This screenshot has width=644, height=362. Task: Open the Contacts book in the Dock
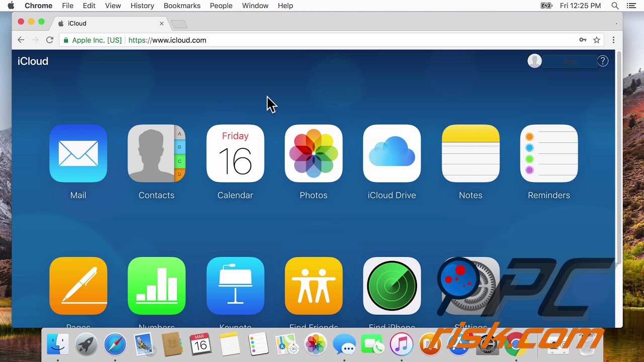[x=172, y=345]
